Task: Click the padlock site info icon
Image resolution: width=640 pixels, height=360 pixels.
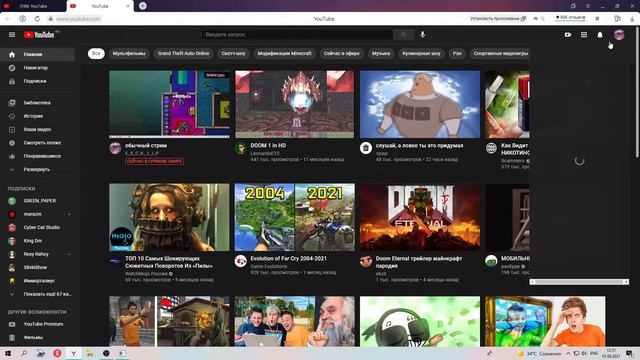Action: tap(51, 19)
